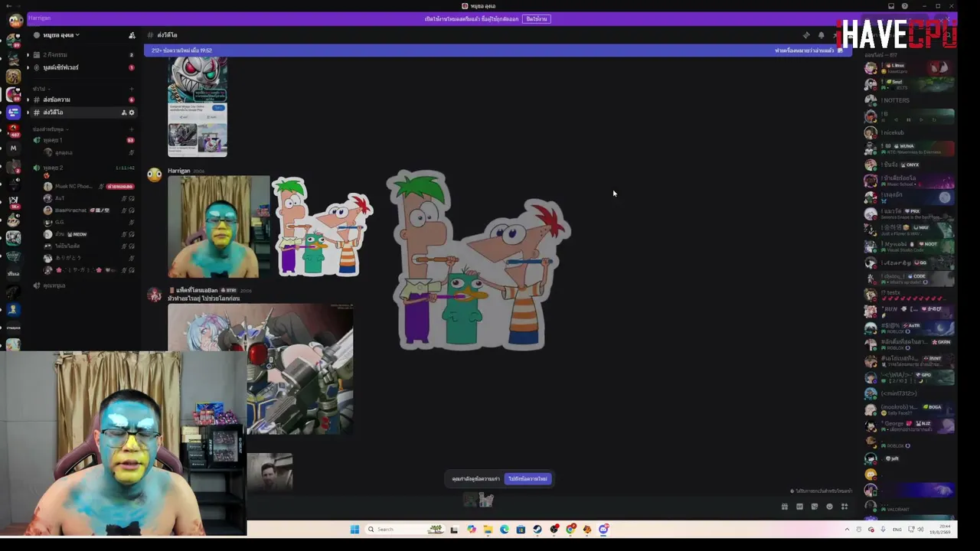Open the member with the ONYX tag
This screenshot has width=980, height=551.
point(910,165)
